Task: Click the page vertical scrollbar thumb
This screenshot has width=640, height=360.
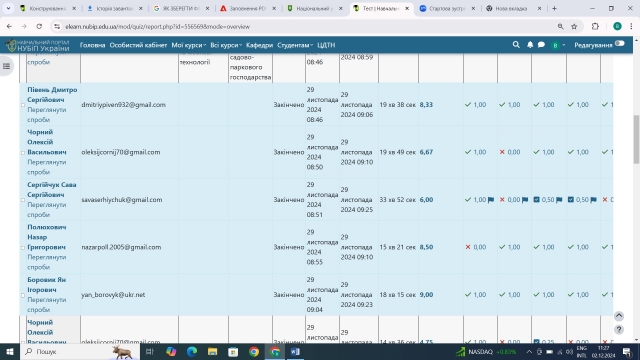Action: click(x=636, y=139)
